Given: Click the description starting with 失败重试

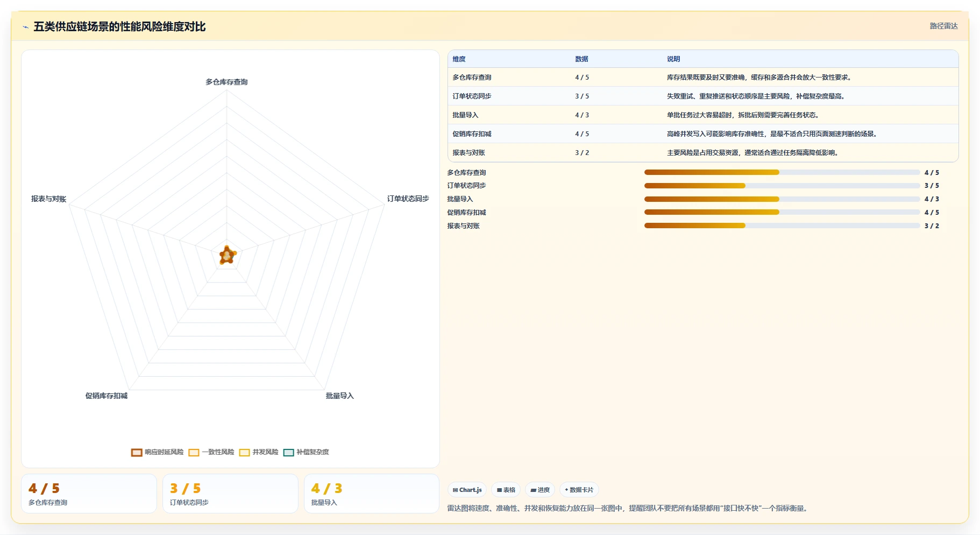Looking at the screenshot, I should click(x=756, y=96).
